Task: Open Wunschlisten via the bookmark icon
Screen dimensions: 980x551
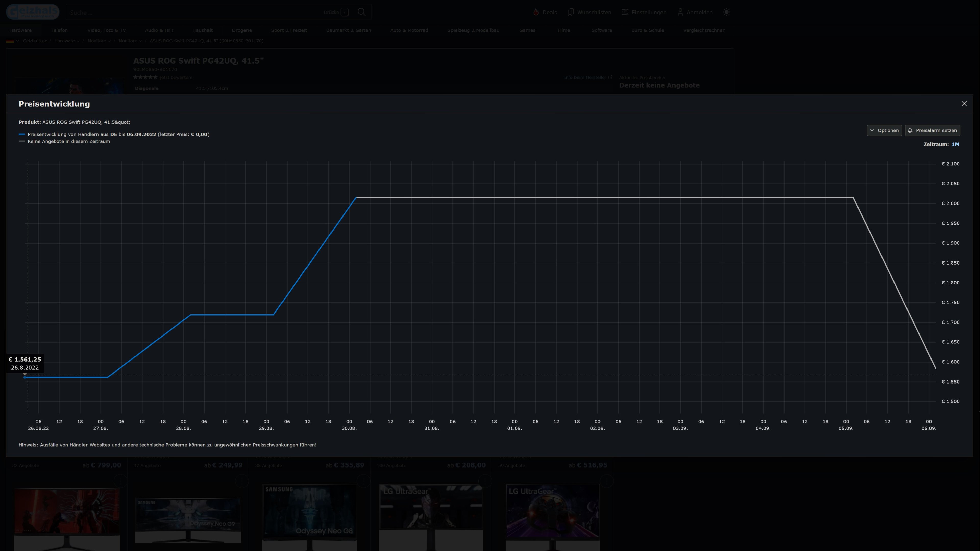Action: (x=570, y=12)
